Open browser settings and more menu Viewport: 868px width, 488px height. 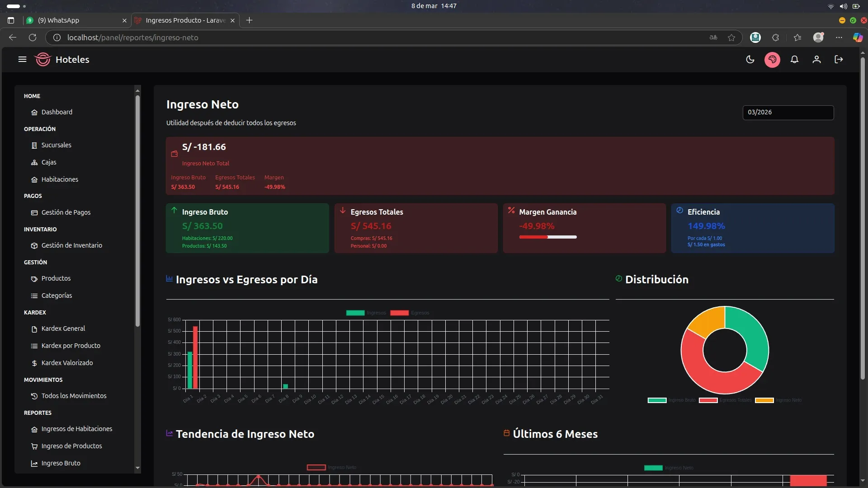click(x=839, y=38)
